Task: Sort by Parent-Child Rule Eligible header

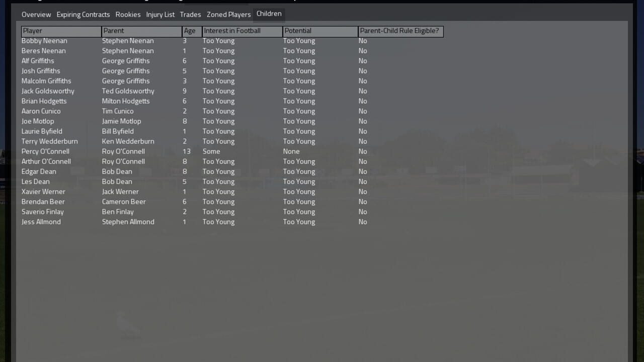Action: pyautogui.click(x=401, y=31)
